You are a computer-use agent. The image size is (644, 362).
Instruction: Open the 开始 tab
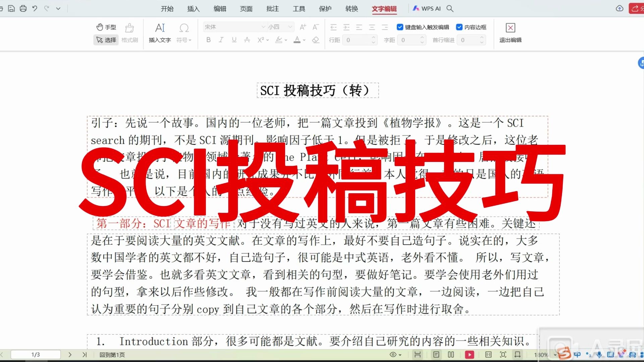click(167, 9)
